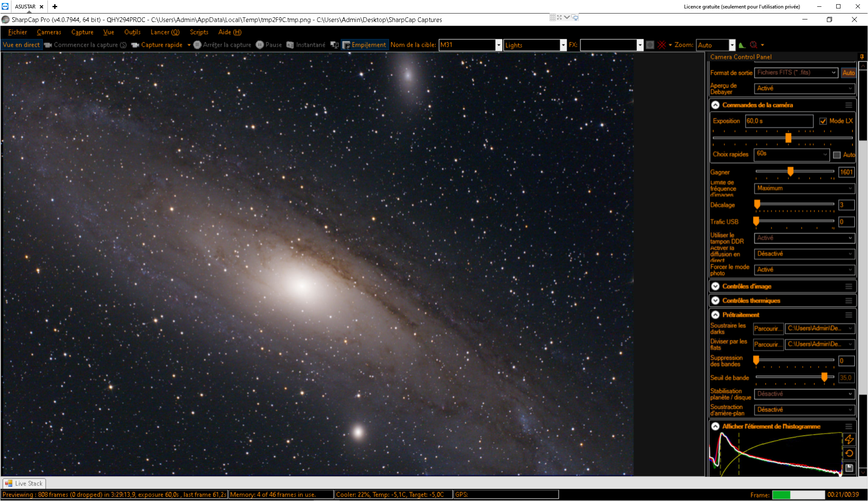Click the remote toolbar monitor icon
Image resolution: width=868 pixels, height=501 pixels.
(x=575, y=17)
